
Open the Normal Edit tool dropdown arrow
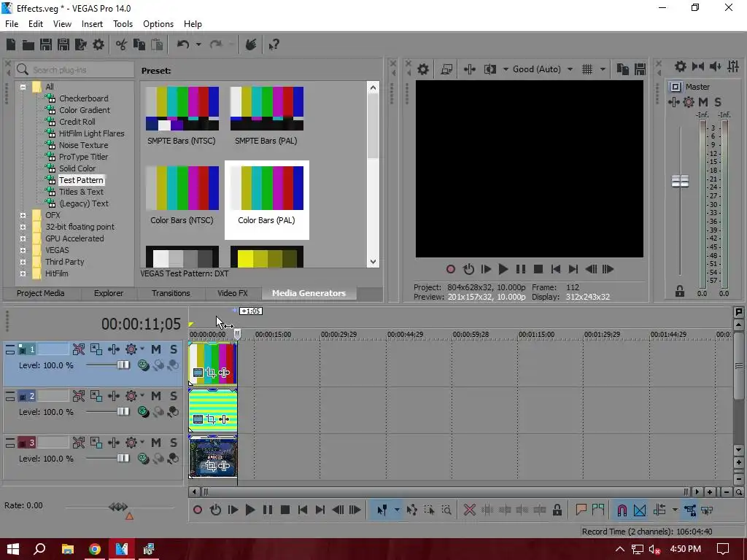397,510
